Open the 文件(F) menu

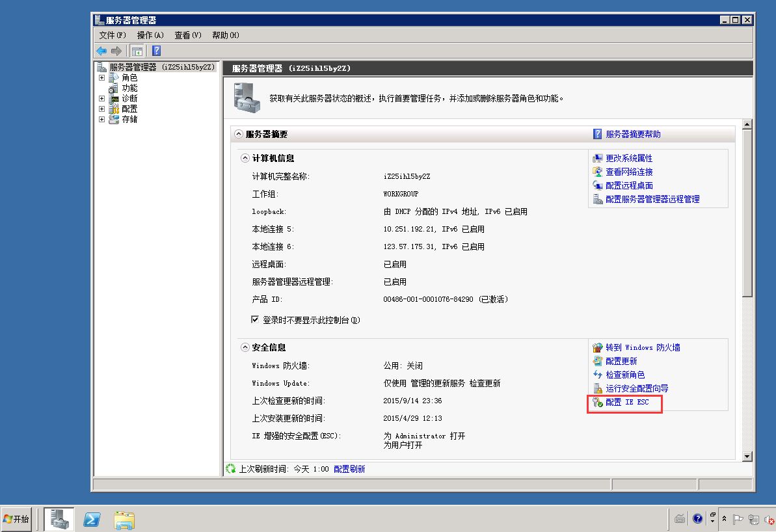click(x=113, y=35)
